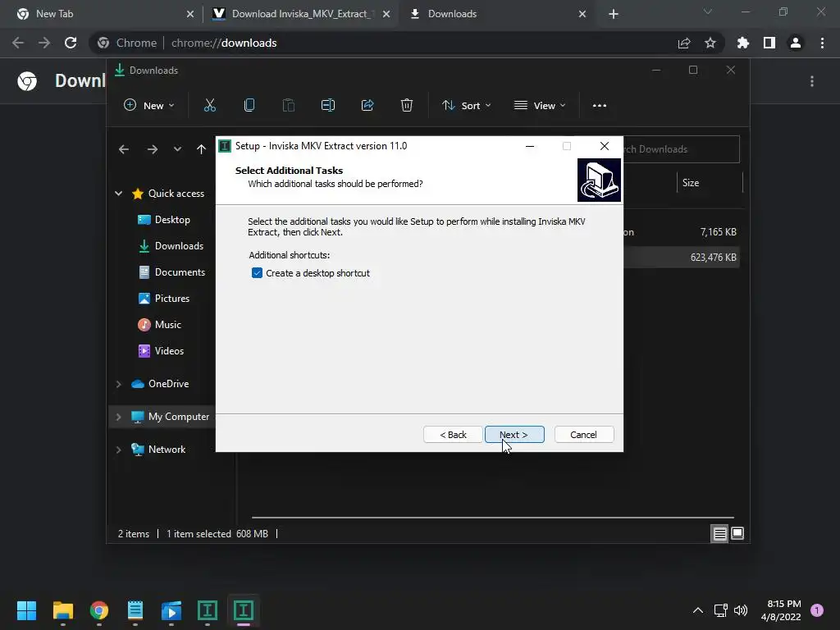Click the Share icon in Explorer toolbar
840x630 pixels.
367,106
